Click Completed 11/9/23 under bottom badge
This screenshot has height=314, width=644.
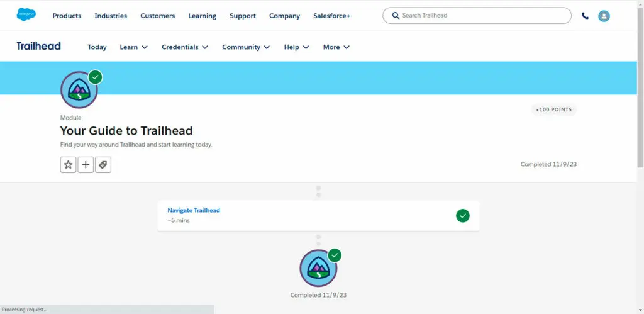(x=318, y=295)
